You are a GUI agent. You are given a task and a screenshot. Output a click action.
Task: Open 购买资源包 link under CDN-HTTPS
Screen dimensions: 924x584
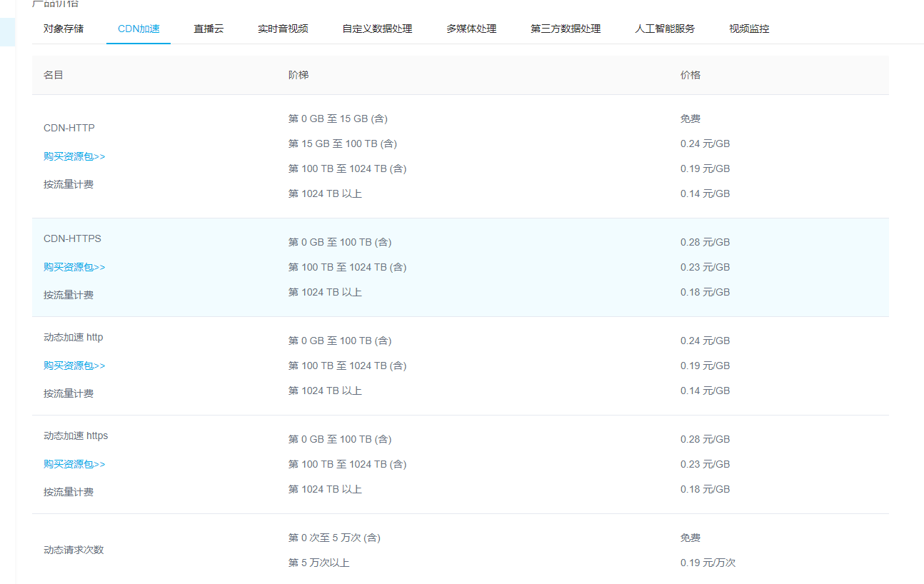(74, 267)
